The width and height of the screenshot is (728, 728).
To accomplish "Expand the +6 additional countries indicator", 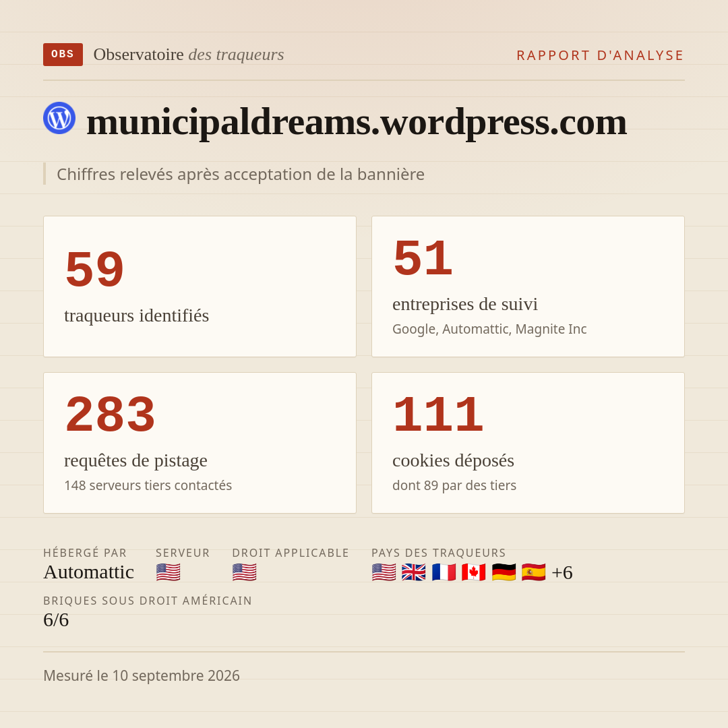I will click(562, 572).
